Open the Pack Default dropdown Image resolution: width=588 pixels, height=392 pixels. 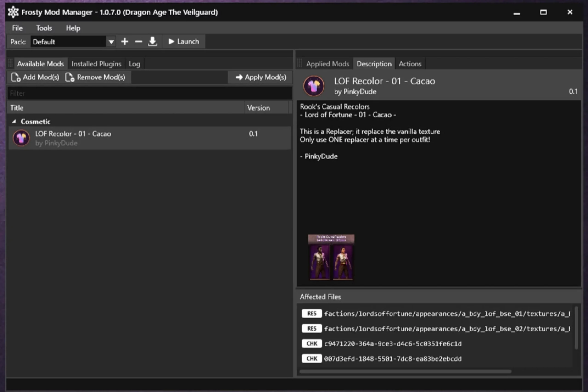click(x=111, y=42)
